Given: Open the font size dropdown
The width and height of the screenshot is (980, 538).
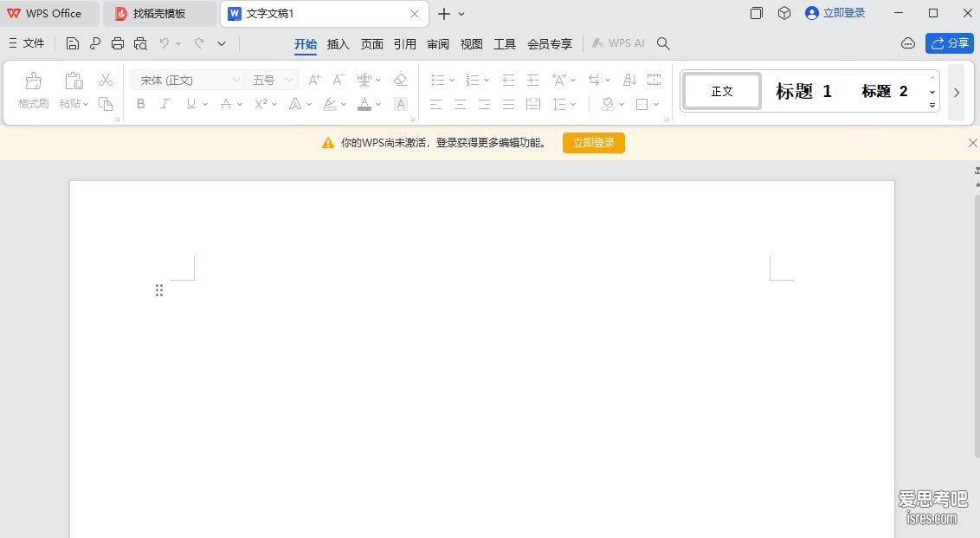Looking at the screenshot, I should click(x=289, y=80).
